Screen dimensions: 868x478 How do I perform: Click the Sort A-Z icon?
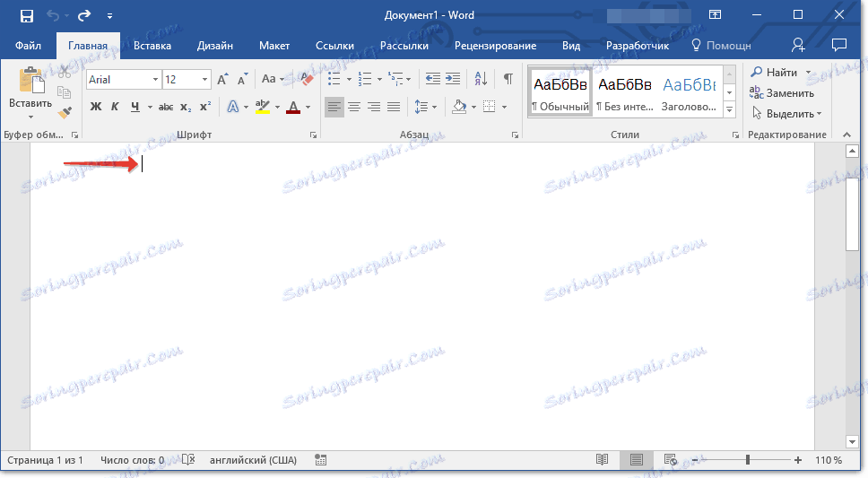pyautogui.click(x=481, y=79)
